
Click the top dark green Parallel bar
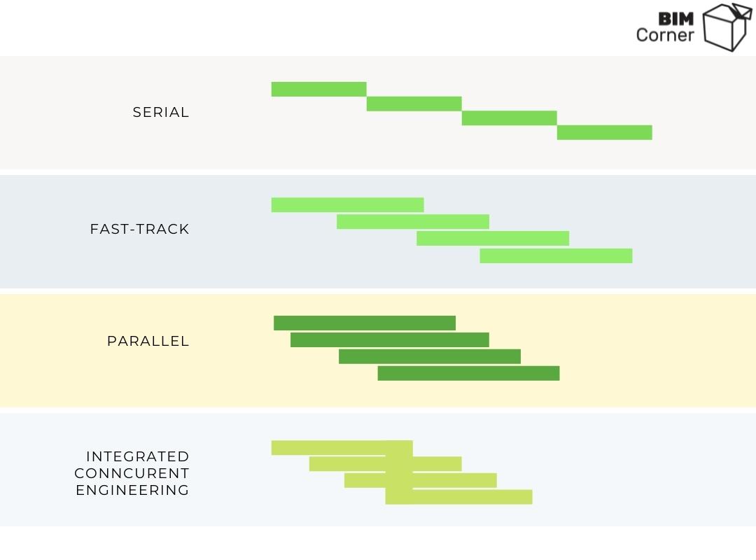(365, 323)
